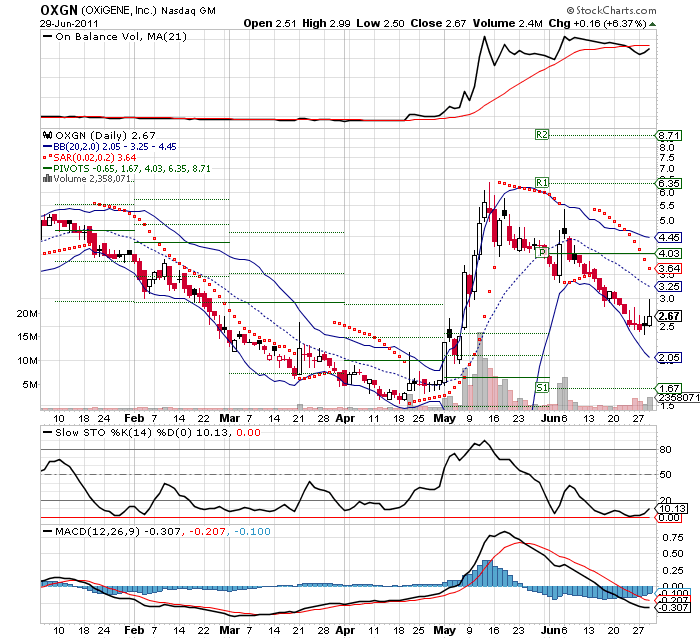Select the green R2 pivot marker box
The image size is (700, 639).
click(x=542, y=134)
